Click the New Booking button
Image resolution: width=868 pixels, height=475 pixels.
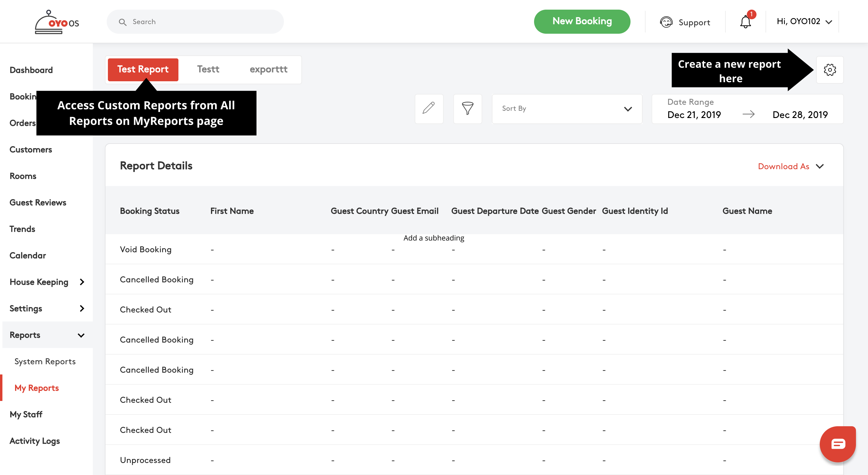coord(582,21)
